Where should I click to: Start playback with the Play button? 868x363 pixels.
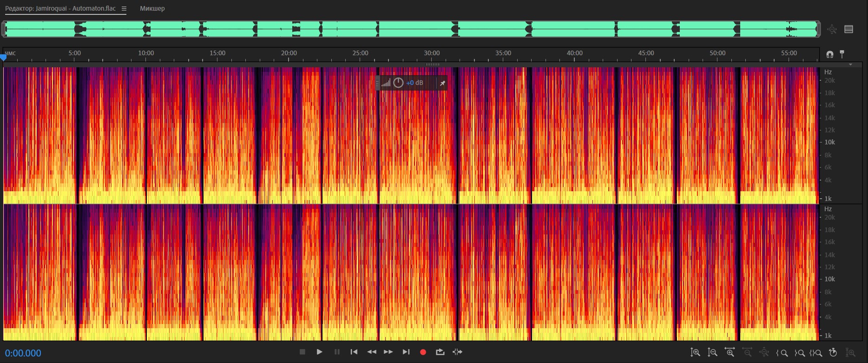[319, 352]
